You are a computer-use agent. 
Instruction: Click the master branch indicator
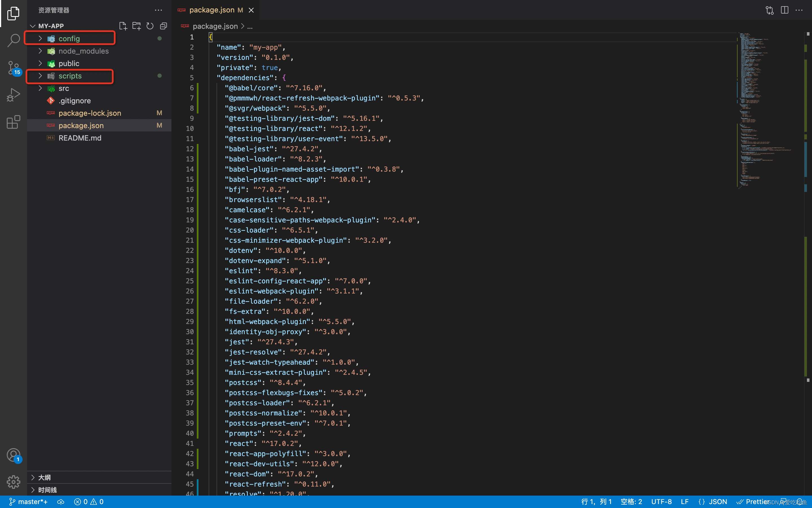[x=28, y=502]
